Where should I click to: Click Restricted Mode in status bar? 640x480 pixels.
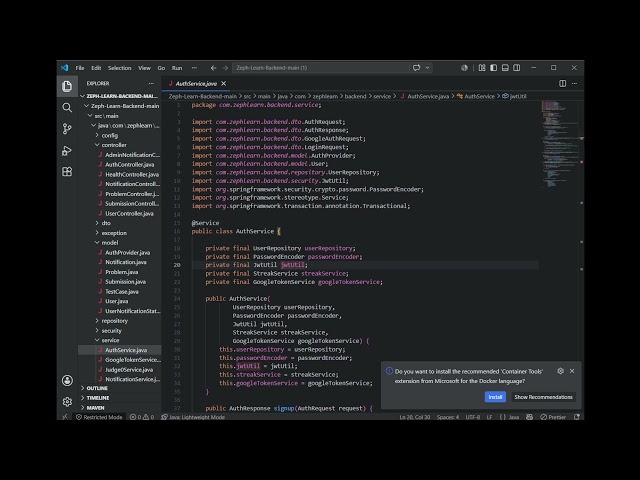tap(99, 417)
